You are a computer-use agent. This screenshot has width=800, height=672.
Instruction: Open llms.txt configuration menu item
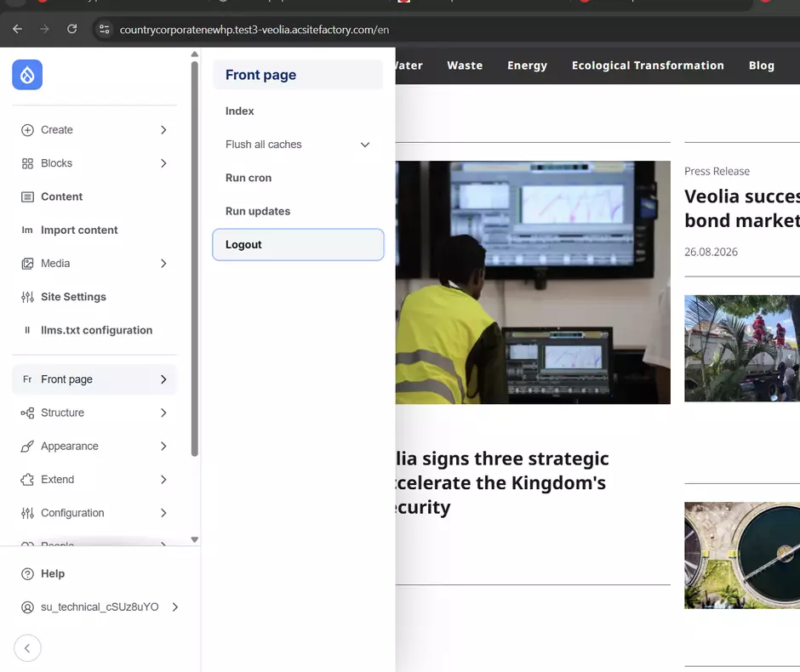click(96, 330)
